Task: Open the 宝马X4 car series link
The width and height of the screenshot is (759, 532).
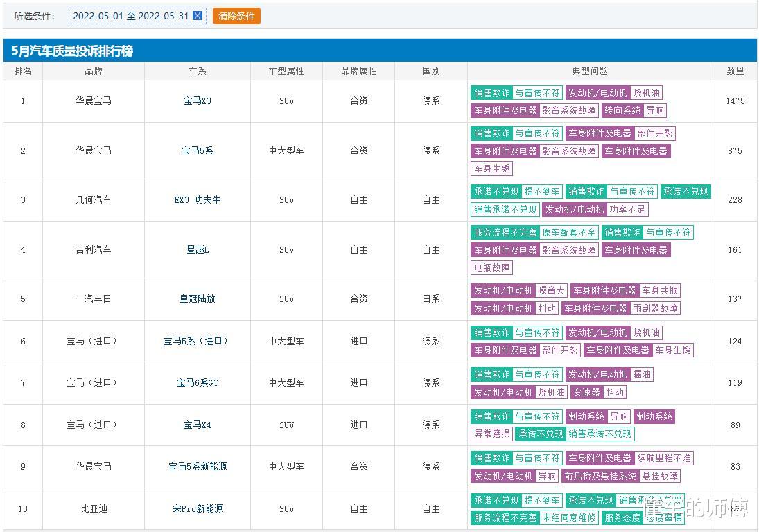Action: [198, 425]
